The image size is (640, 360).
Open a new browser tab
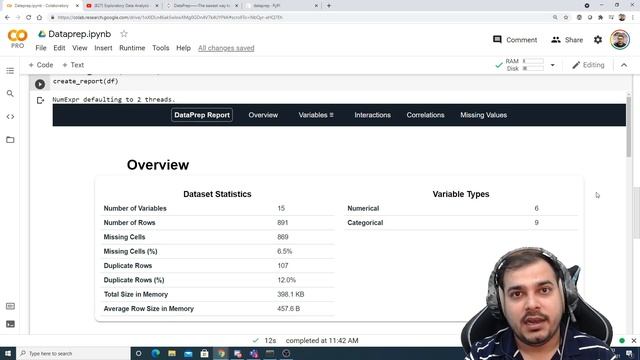(x=329, y=6)
